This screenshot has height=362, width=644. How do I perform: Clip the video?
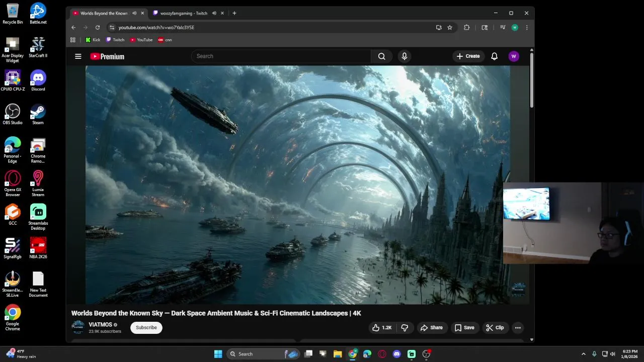[495, 328]
